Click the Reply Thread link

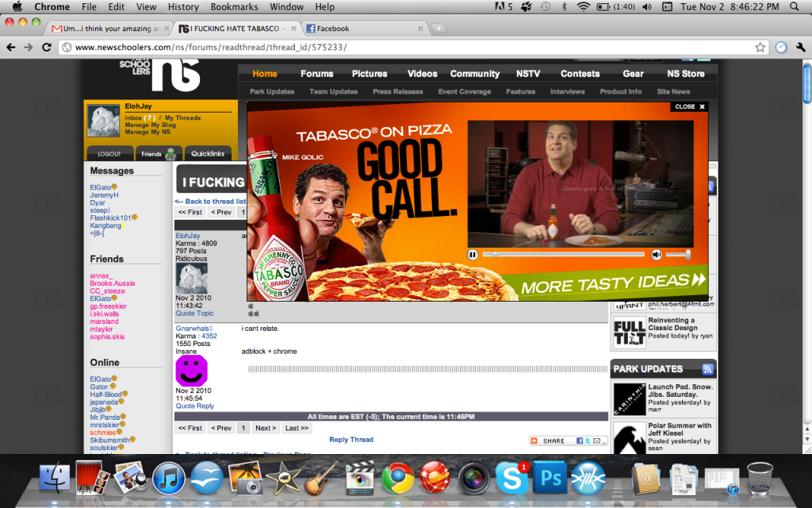350,439
